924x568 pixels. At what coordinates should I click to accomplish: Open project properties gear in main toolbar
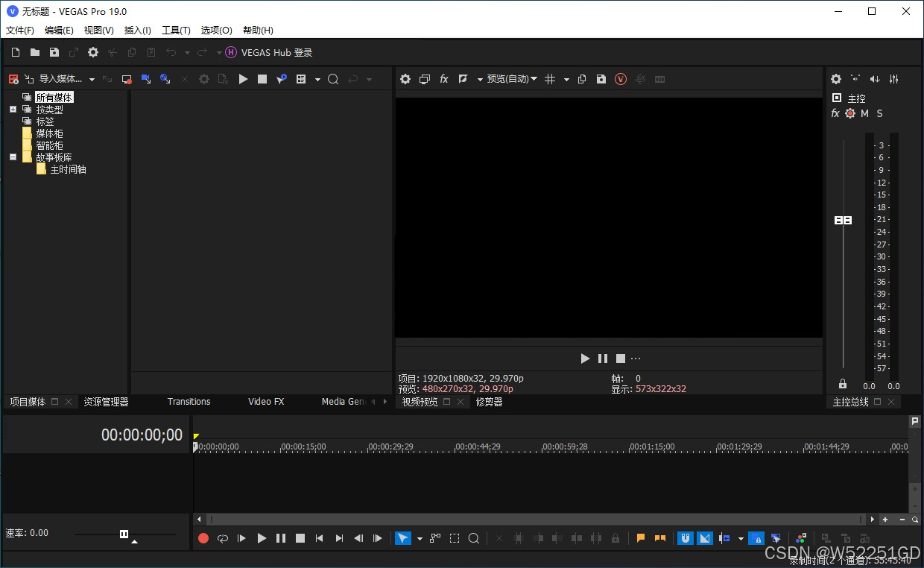point(93,52)
